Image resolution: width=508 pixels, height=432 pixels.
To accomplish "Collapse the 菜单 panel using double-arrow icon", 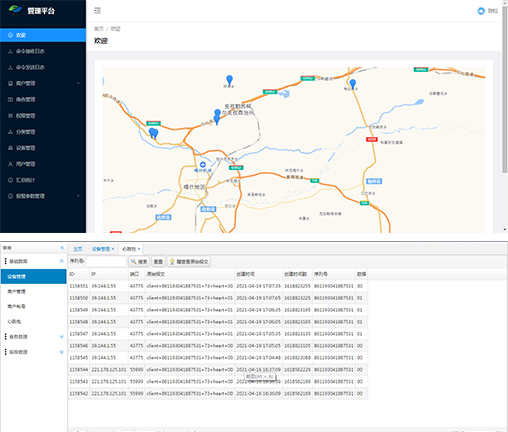I will click(62, 248).
